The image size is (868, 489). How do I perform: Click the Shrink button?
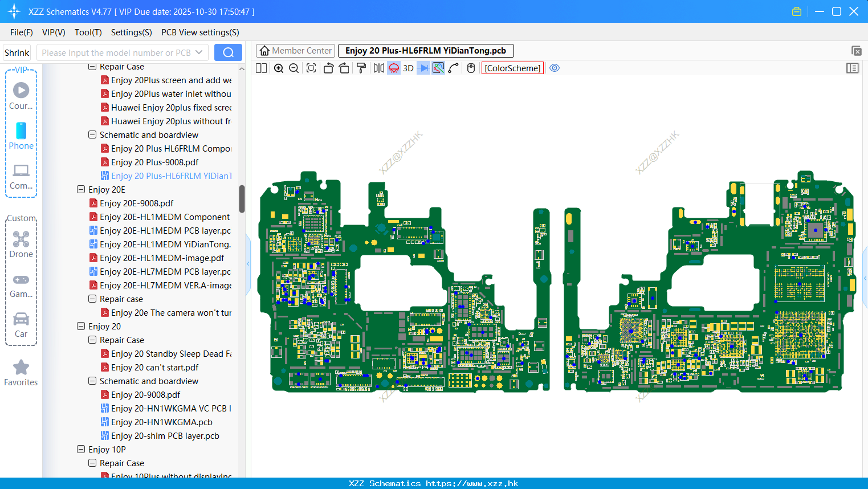pyautogui.click(x=17, y=52)
